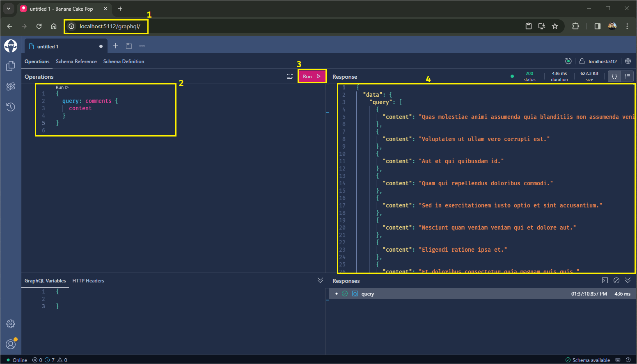637x364 pixels.
Task: Click the info count 7 in the status bar
Action: pos(50,360)
